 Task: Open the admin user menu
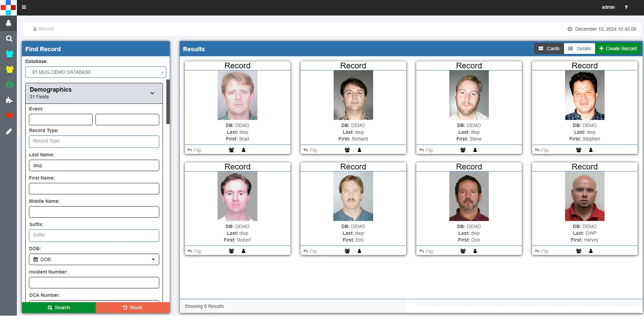pyautogui.click(x=608, y=7)
